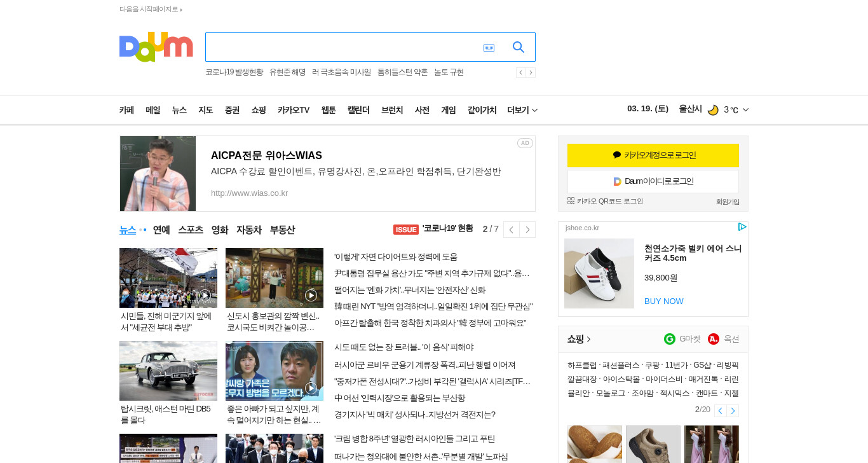868x463 pixels.
Task: Open the beige shoe product thumbnail
Action: tap(653, 444)
